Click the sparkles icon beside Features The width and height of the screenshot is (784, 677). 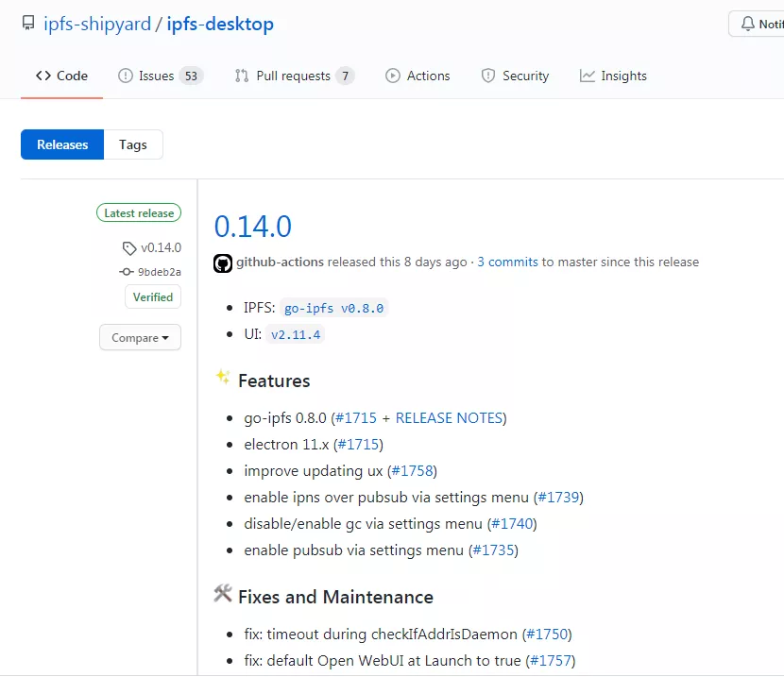tap(223, 377)
